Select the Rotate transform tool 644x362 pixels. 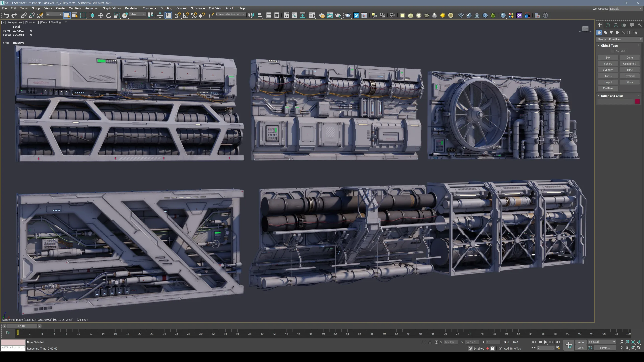(109, 16)
